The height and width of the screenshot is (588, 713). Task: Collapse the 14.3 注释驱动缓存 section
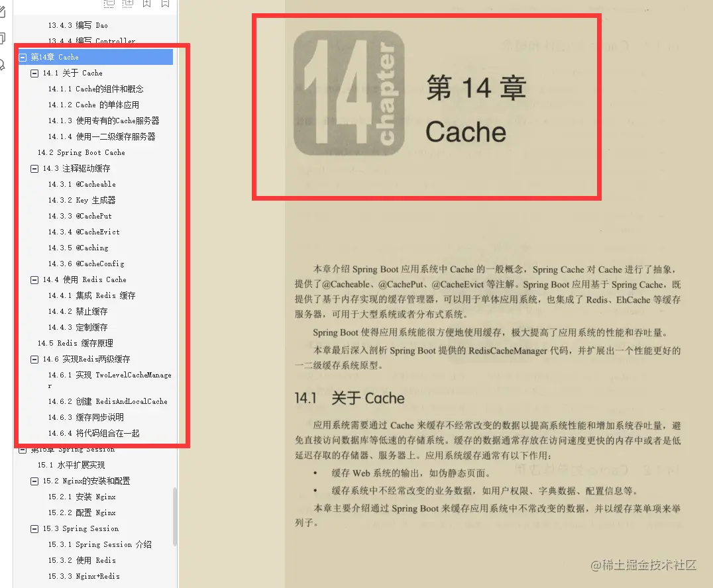pos(34,168)
